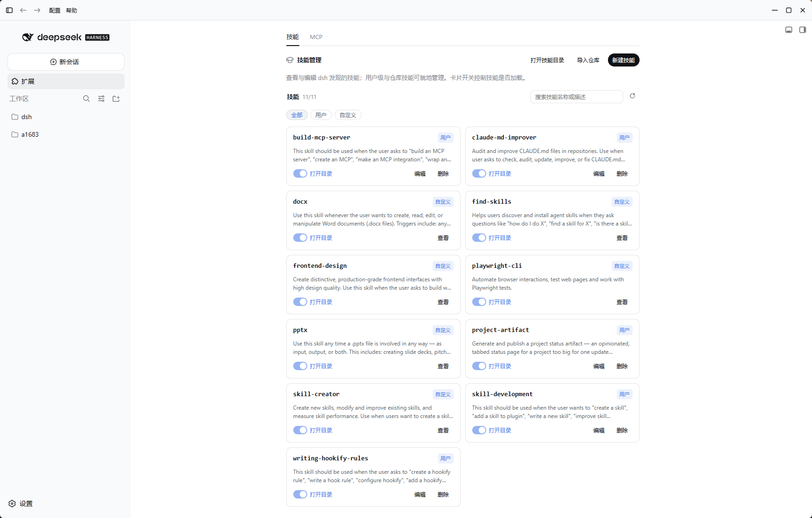
Task: Toggle the frontend-design skill switch
Action: point(300,302)
